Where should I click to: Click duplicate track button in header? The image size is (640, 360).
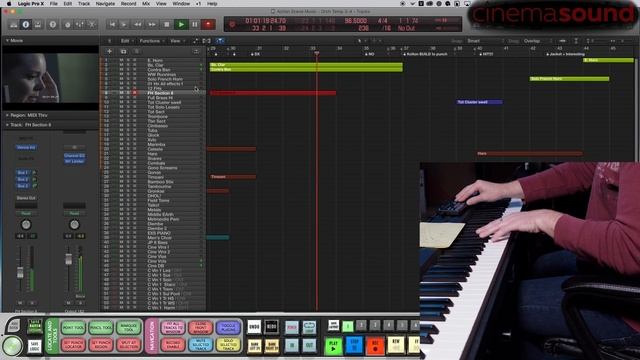[x=123, y=51]
